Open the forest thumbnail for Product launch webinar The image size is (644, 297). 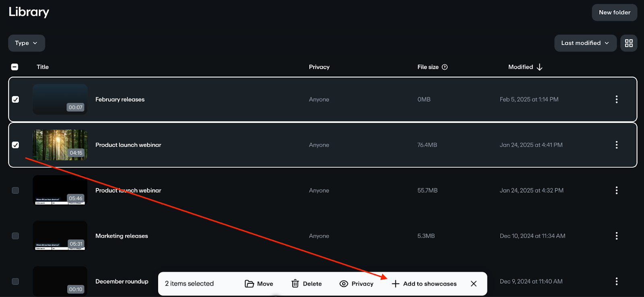(60, 145)
